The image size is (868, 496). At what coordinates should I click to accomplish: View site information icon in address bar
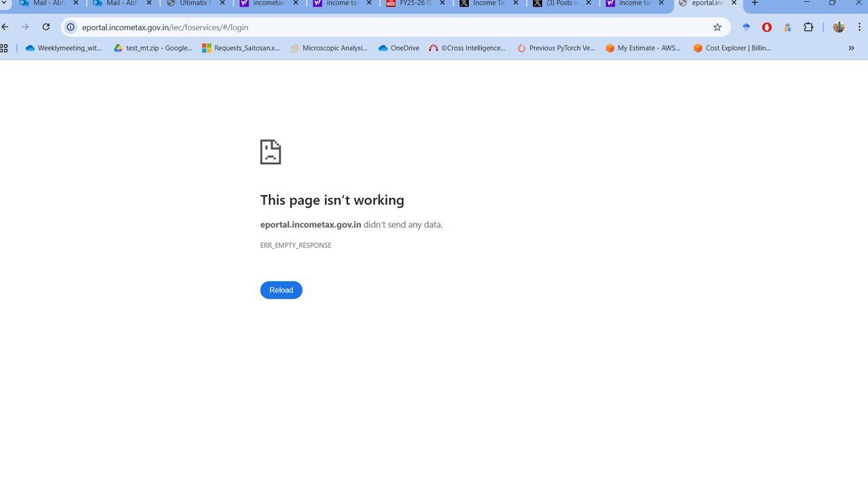(x=71, y=27)
